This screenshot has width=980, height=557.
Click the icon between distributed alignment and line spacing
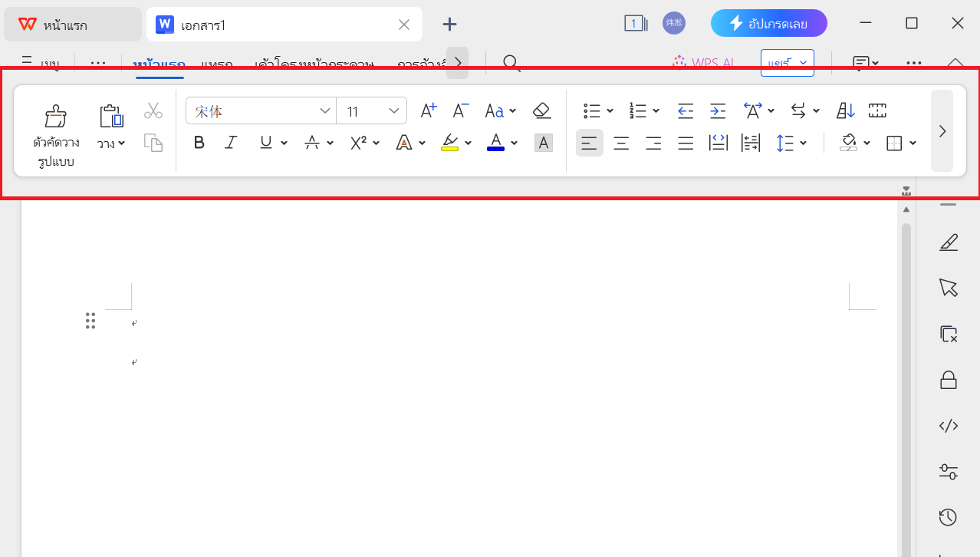750,143
